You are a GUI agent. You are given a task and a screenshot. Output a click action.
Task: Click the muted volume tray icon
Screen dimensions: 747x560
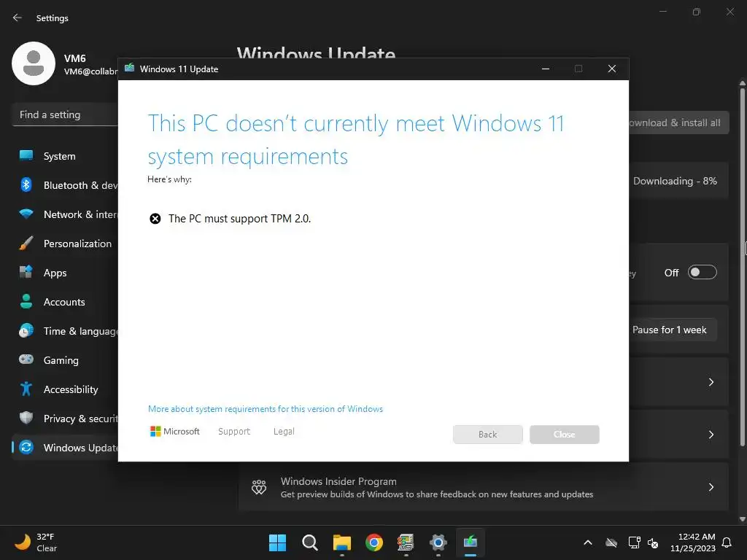pyautogui.click(x=653, y=542)
